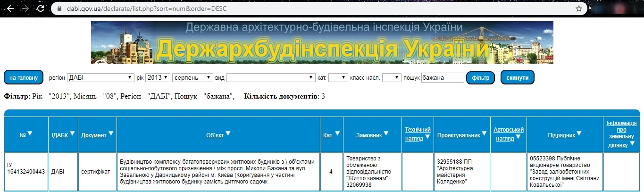
Task: Open the Держархбудінспекція України banner
Action: (x=322, y=42)
